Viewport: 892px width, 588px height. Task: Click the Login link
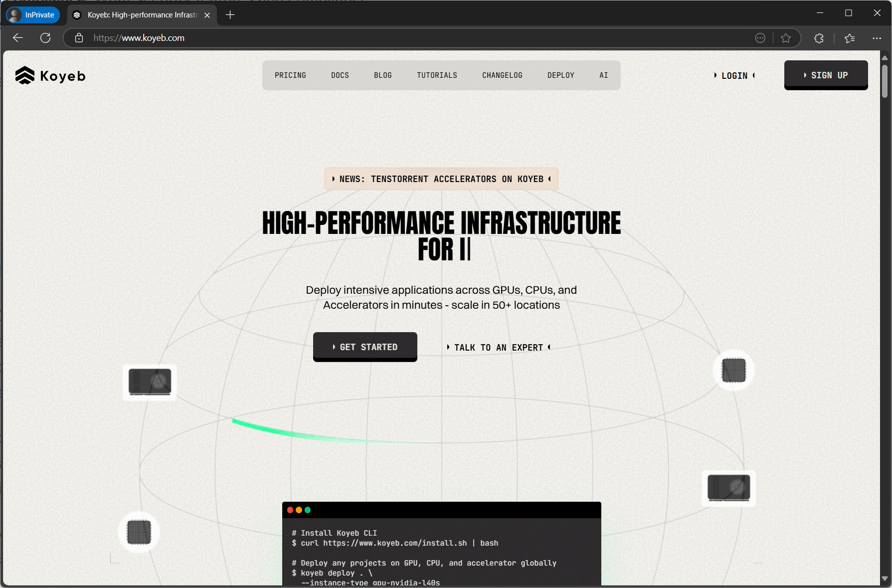[x=734, y=76]
